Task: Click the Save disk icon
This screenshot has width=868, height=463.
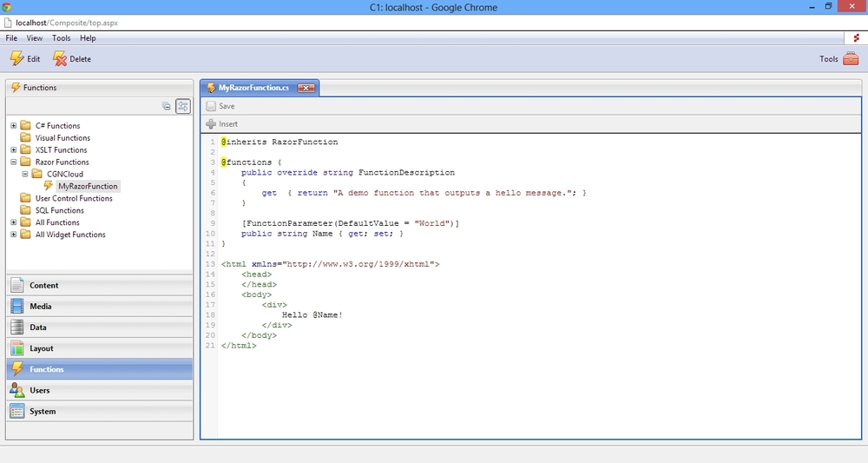Action: coord(211,106)
